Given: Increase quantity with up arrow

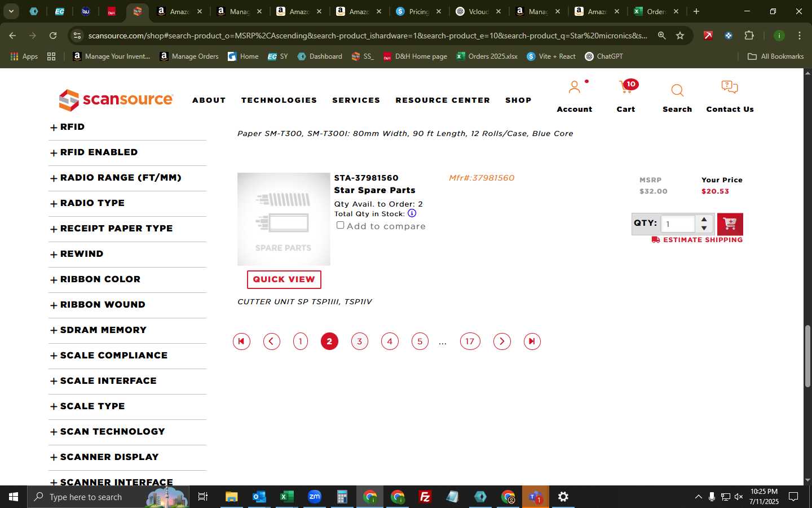Looking at the screenshot, I should (704, 219).
